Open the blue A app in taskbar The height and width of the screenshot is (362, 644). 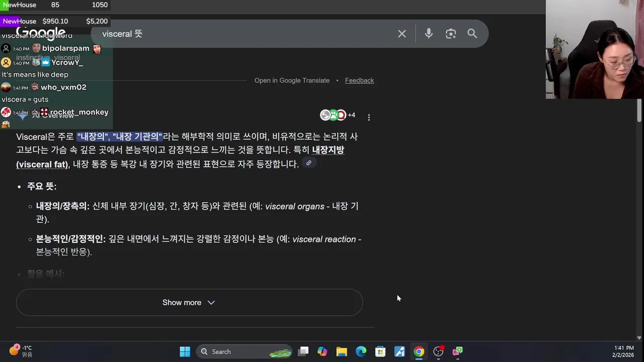[399, 351]
